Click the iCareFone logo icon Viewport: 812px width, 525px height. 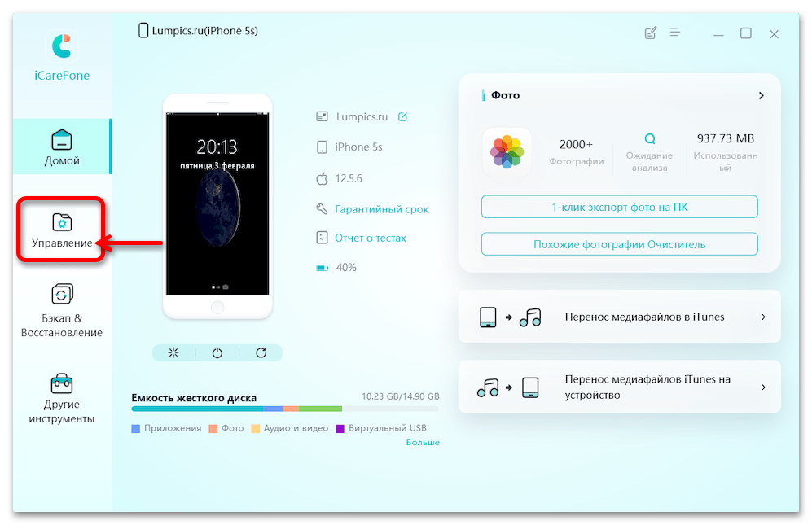click(x=62, y=46)
